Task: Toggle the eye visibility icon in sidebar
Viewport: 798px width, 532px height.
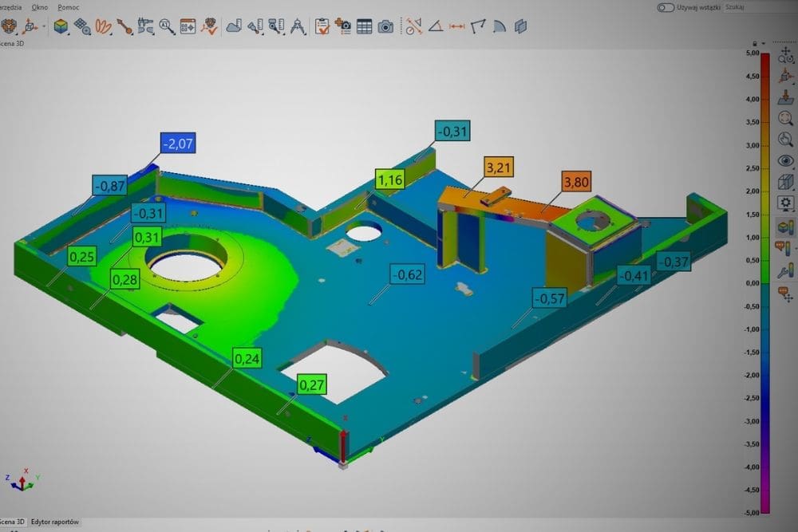Action: pyautogui.click(x=784, y=160)
